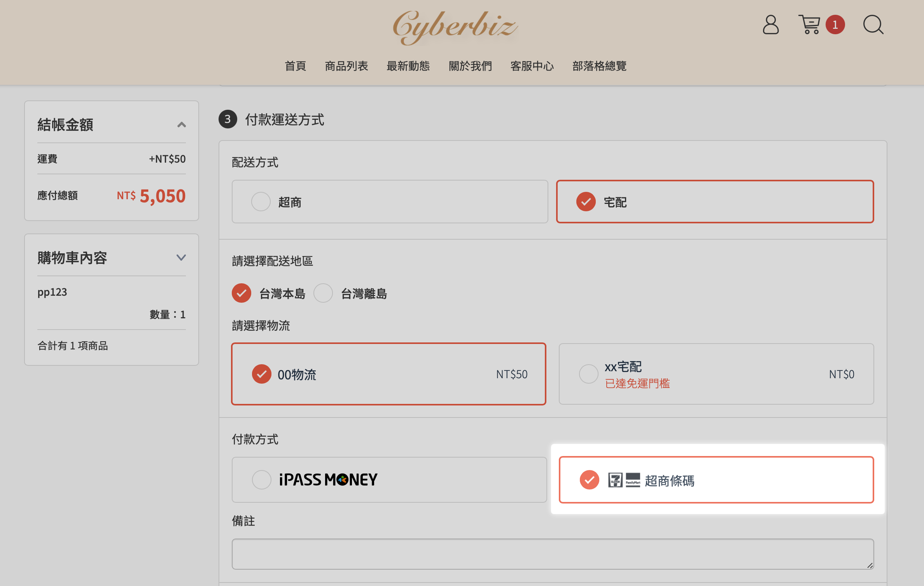Expand the 購物車內容 panel
This screenshot has height=586, width=924.
coord(181,258)
